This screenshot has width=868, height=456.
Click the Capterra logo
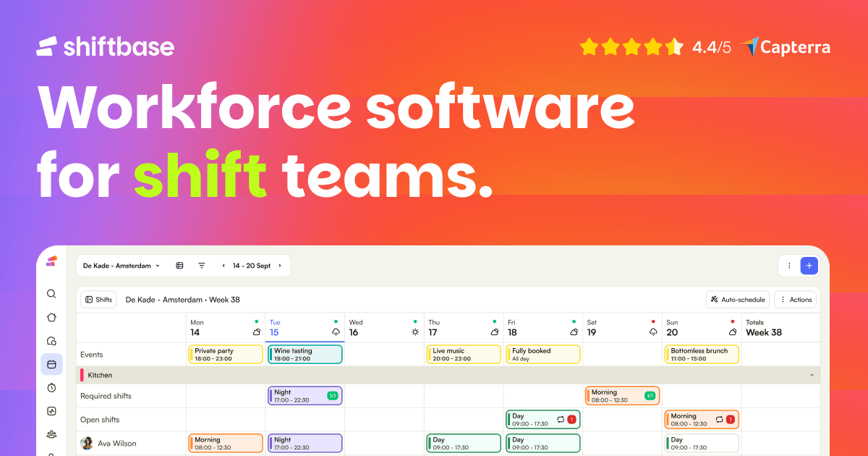[x=786, y=48]
